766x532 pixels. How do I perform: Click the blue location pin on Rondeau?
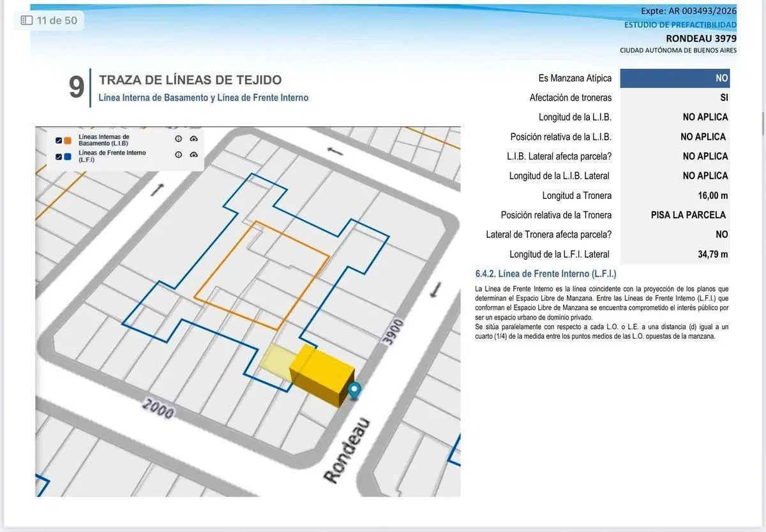click(354, 390)
